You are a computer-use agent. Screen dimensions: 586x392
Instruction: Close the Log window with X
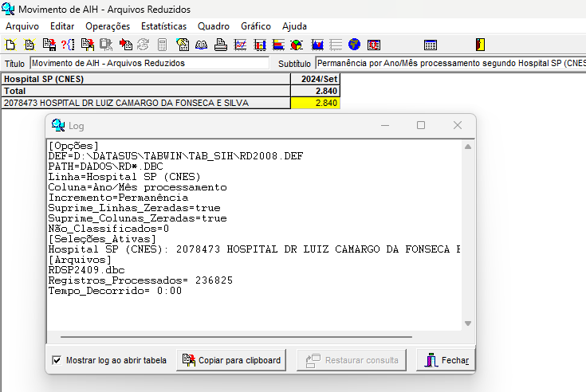pos(458,125)
